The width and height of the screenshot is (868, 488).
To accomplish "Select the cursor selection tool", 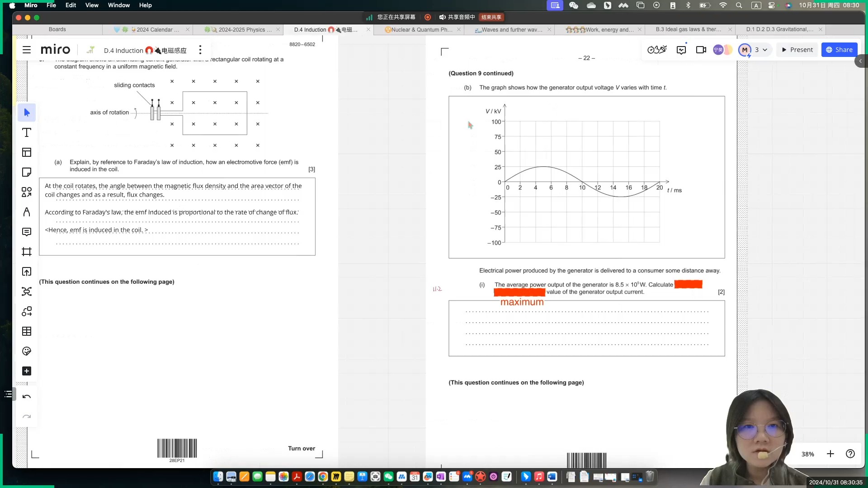I will tap(27, 113).
